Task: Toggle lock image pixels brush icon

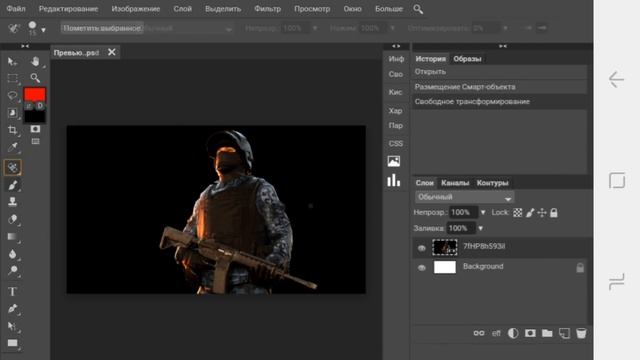Action: [x=530, y=213]
